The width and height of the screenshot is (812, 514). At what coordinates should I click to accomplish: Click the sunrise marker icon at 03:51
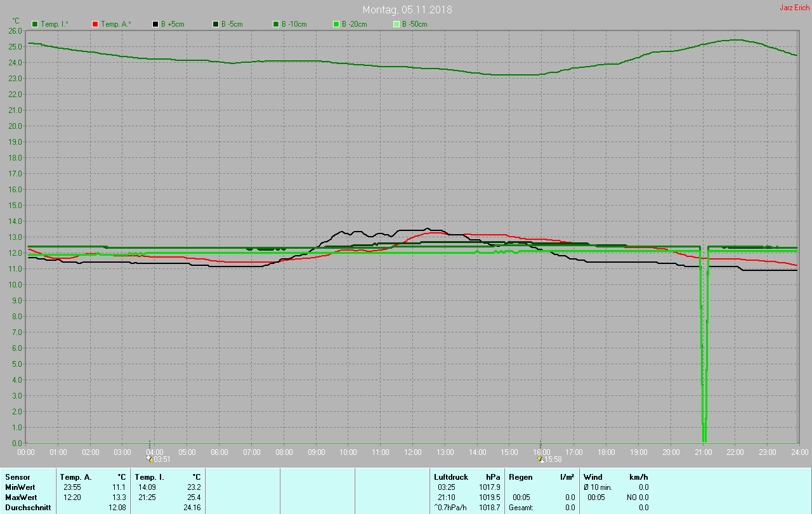(150, 458)
